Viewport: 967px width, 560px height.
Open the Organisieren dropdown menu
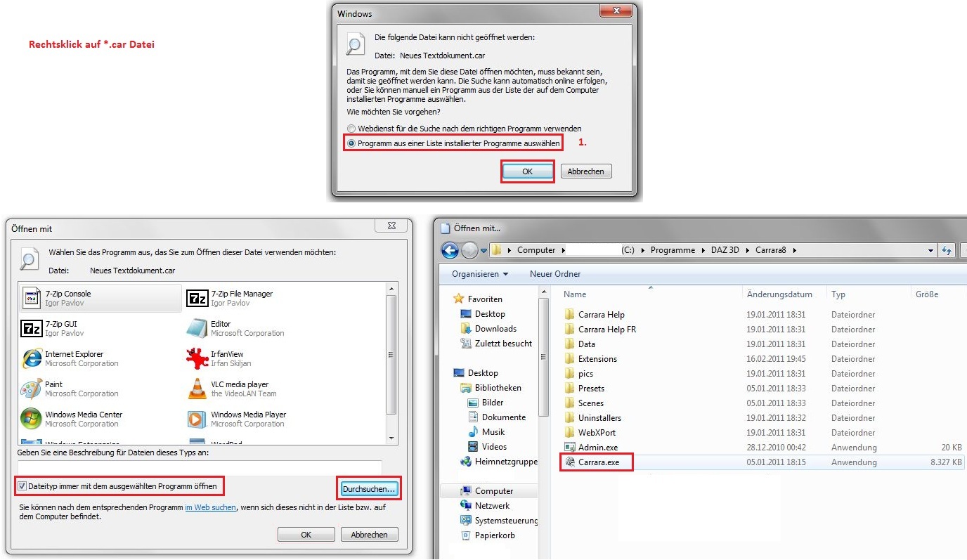480,274
